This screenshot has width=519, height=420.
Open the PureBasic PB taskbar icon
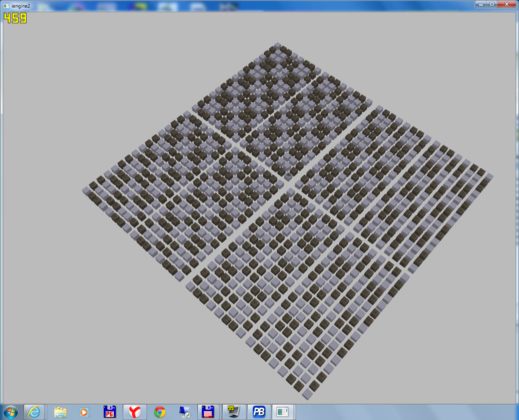point(259,412)
